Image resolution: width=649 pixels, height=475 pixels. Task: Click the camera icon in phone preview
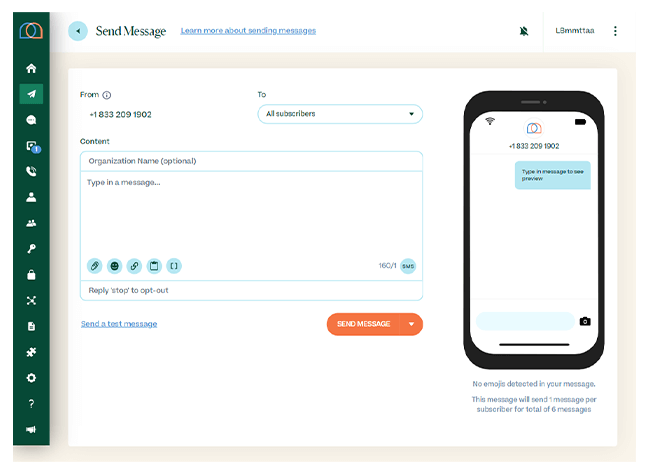coord(585,321)
